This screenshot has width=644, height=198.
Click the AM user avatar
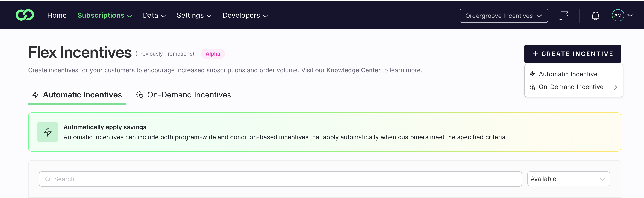click(617, 16)
